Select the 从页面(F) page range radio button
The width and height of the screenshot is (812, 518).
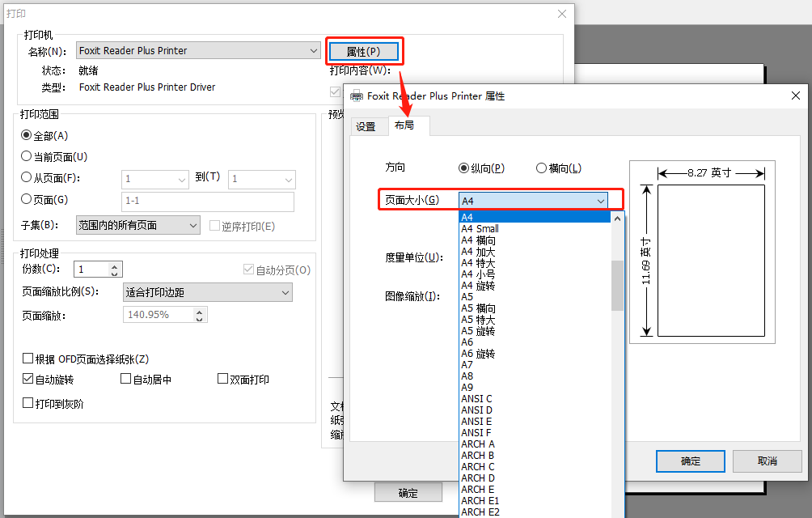[x=28, y=177]
